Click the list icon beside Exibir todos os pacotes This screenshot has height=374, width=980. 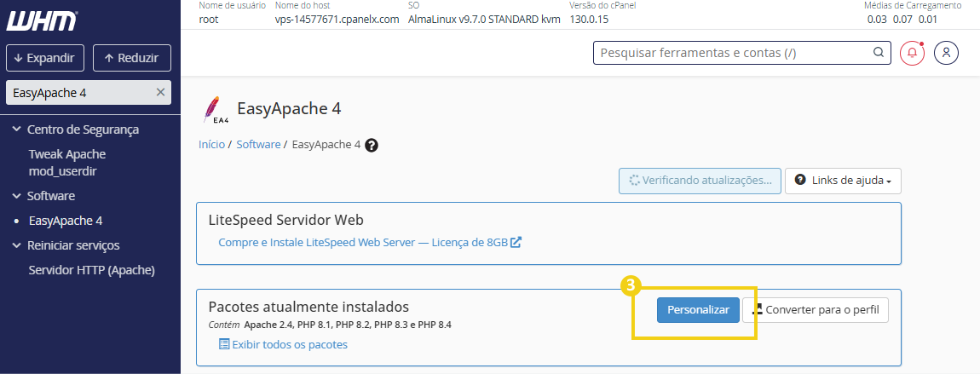tap(224, 344)
